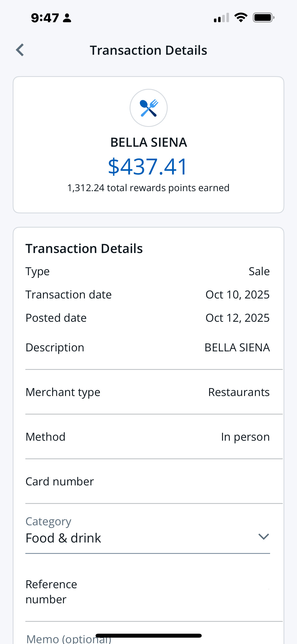Select the Merchant type row
The image size is (297, 644).
pos(148,392)
